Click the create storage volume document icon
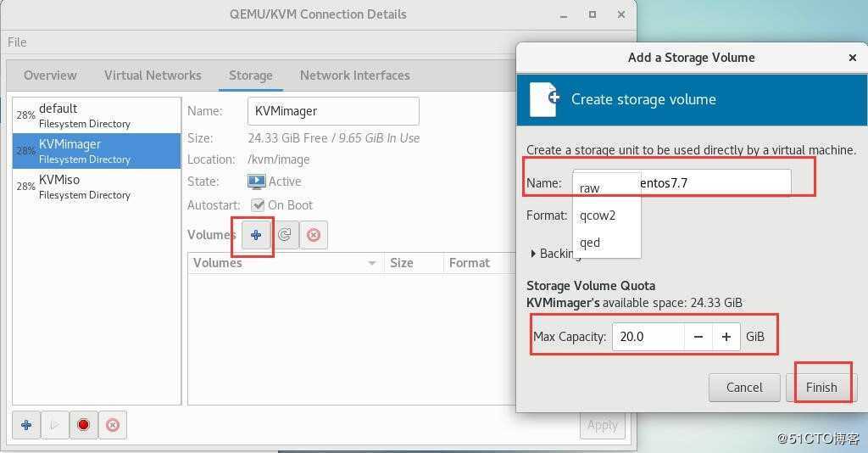 [544, 99]
